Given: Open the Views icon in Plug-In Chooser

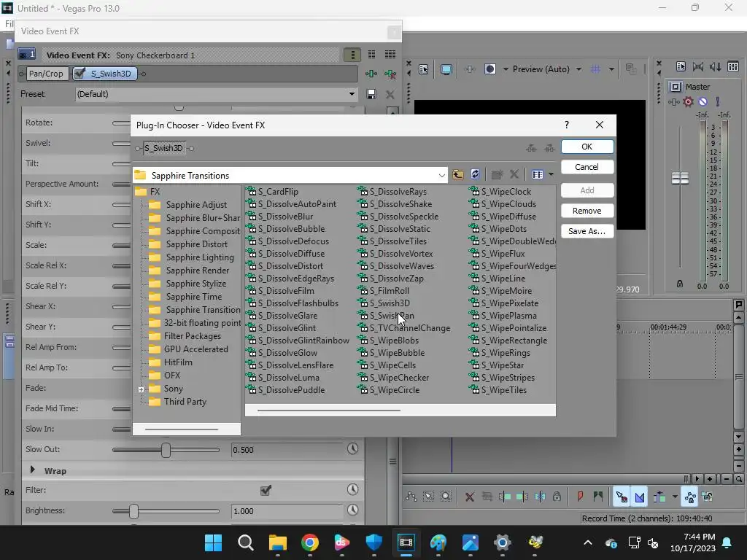Looking at the screenshot, I should click(x=538, y=175).
